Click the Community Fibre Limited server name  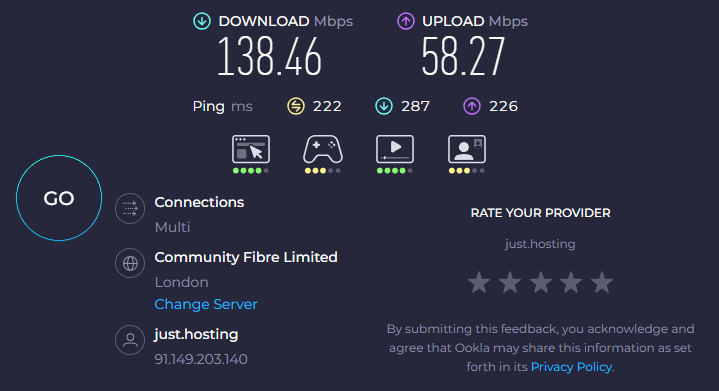[246, 257]
